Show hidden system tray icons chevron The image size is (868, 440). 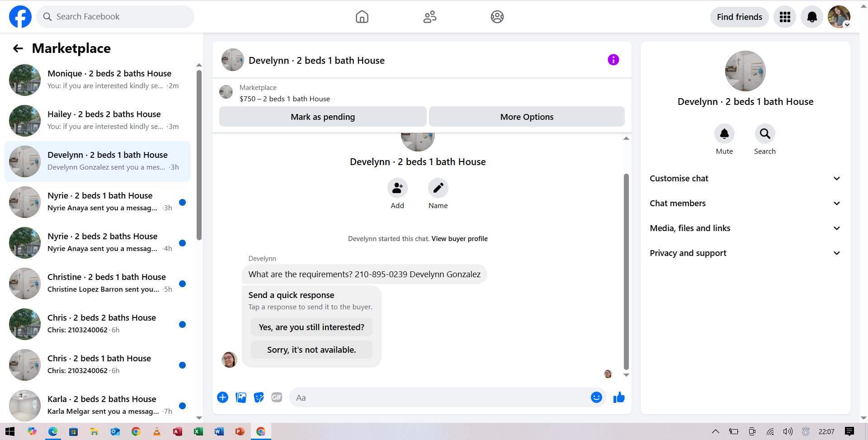[716, 431]
